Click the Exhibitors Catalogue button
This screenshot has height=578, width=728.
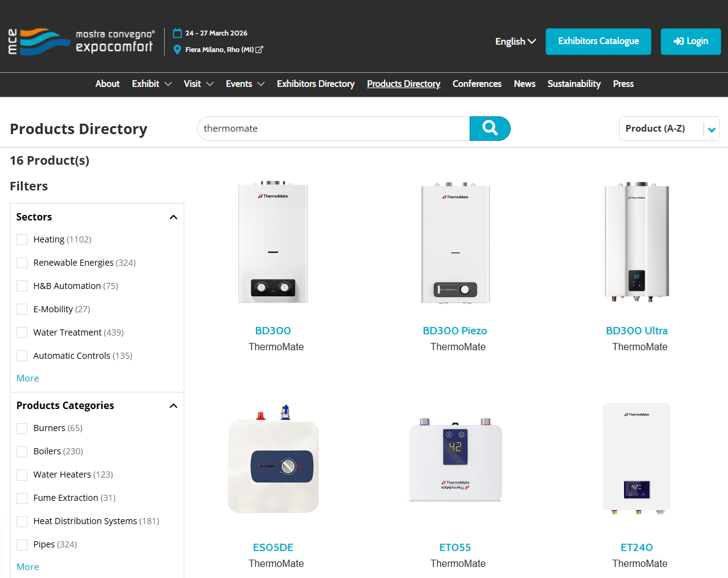pyautogui.click(x=598, y=41)
